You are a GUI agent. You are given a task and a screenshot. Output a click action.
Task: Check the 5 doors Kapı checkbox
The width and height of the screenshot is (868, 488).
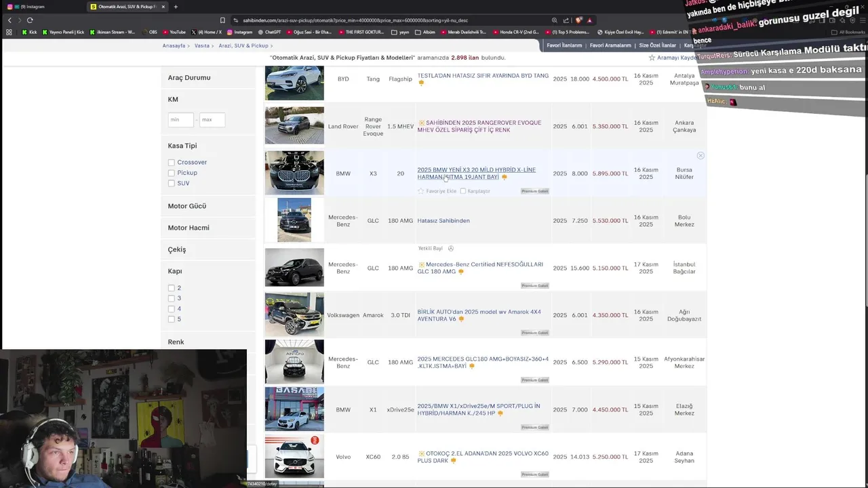tap(172, 319)
